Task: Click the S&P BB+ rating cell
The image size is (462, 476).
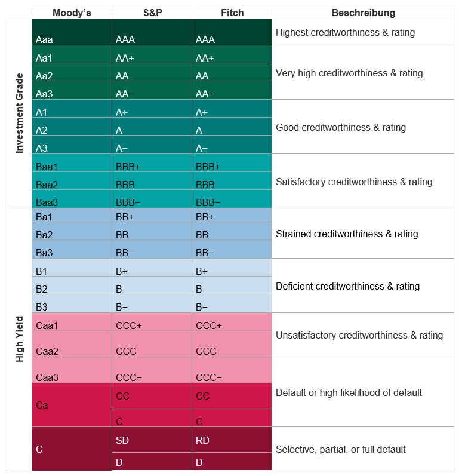Action: click(x=152, y=217)
